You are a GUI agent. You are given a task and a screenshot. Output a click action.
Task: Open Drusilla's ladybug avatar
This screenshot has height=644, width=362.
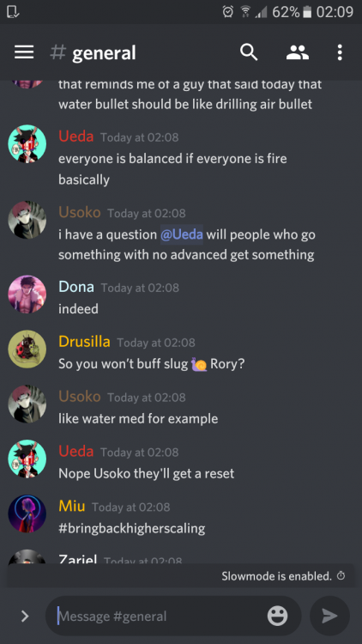27,349
